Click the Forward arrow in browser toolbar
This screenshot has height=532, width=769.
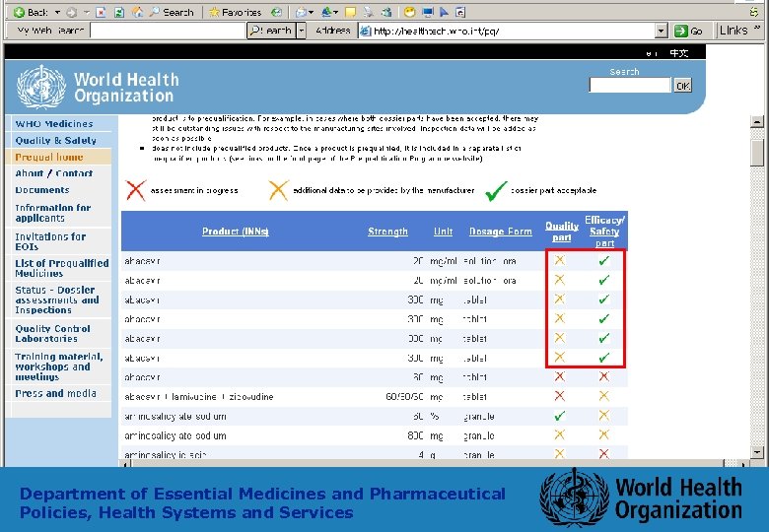tap(72, 12)
